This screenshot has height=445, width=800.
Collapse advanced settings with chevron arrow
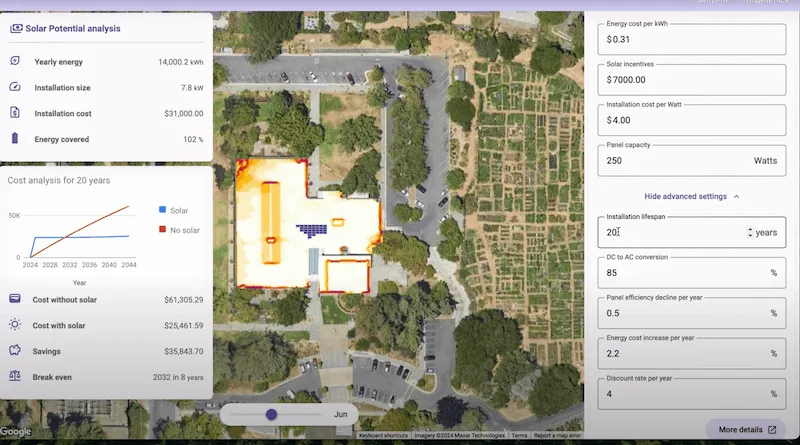click(736, 196)
